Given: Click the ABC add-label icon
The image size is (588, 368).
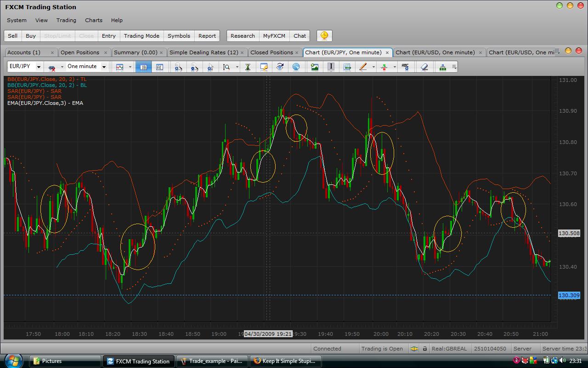Looking at the screenshot, I should 405,67.
